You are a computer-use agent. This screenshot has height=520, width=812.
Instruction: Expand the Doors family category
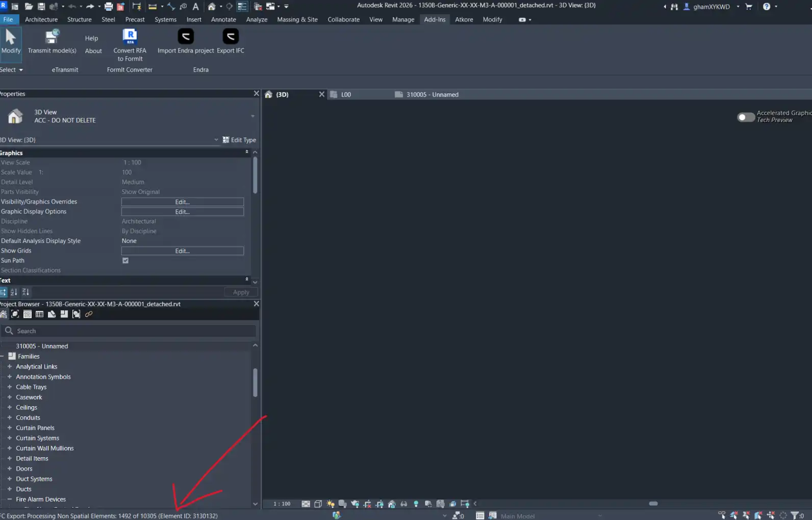9,468
